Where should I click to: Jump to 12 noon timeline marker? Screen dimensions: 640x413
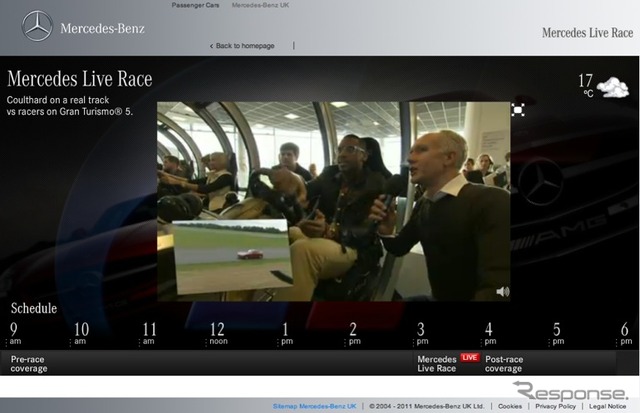coord(218,333)
